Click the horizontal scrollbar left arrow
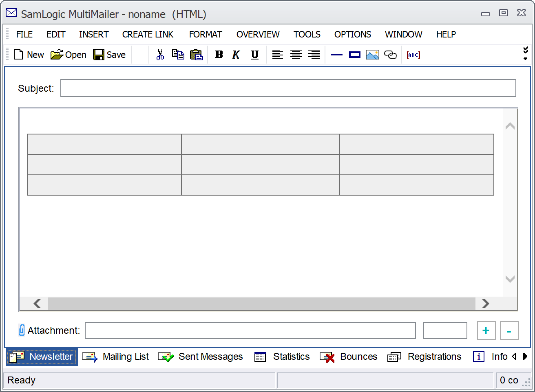535x392 pixels. 37,304
